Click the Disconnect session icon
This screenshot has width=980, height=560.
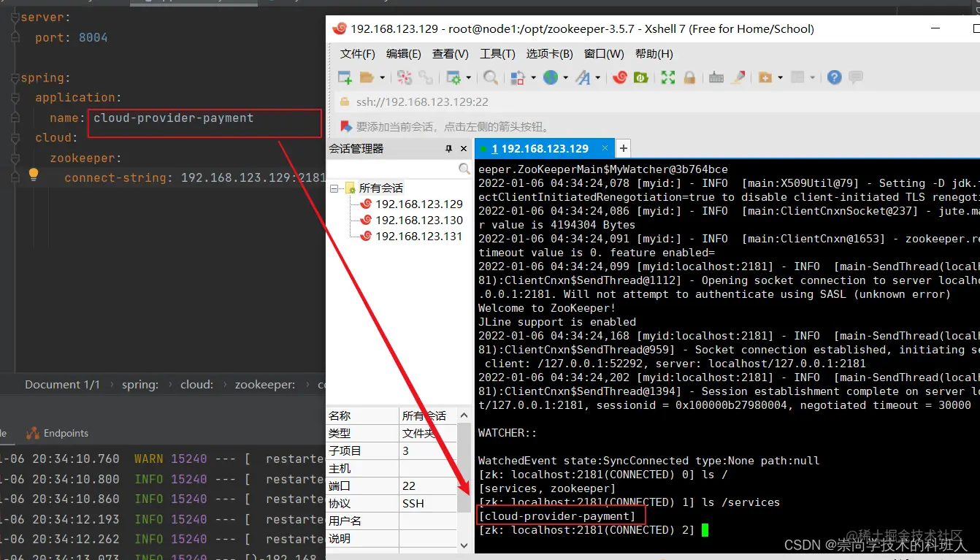pos(405,77)
